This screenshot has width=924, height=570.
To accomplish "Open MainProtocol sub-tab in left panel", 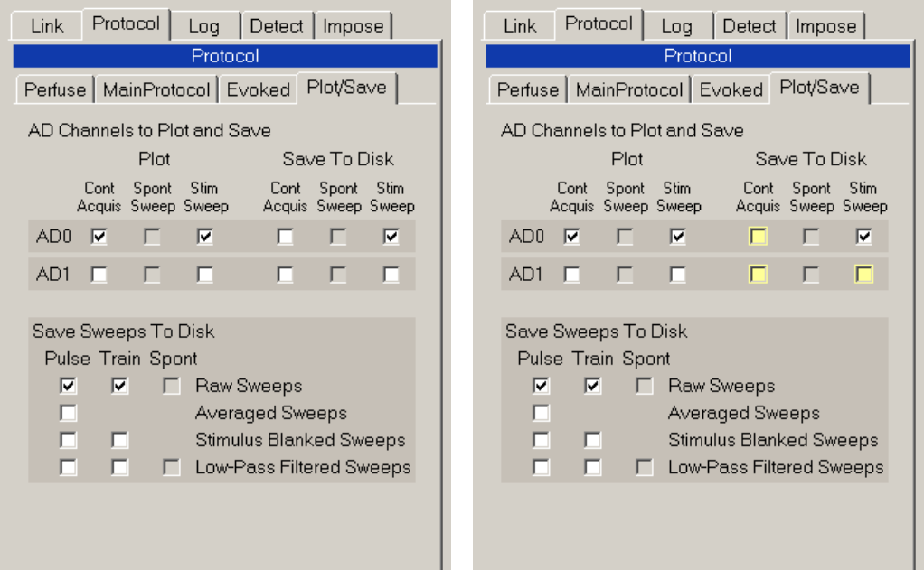I will [x=156, y=89].
